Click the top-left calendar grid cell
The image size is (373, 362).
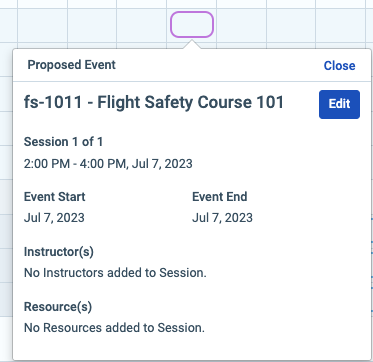(x=8, y=4)
